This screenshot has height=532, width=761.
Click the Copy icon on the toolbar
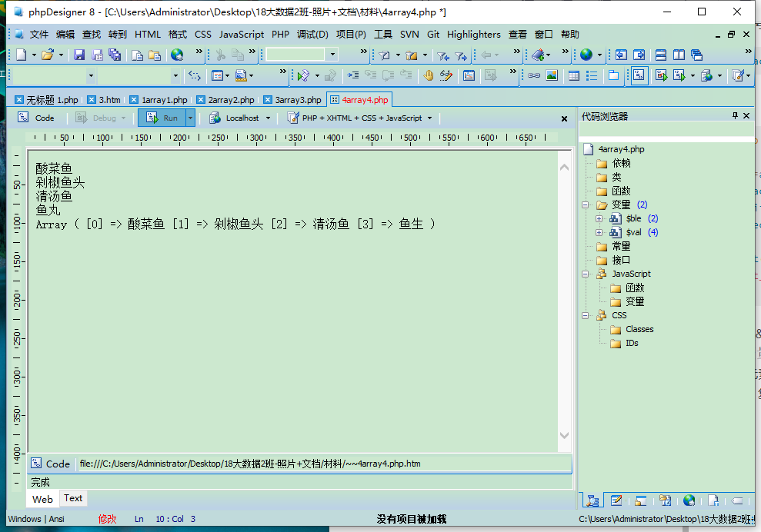138,55
